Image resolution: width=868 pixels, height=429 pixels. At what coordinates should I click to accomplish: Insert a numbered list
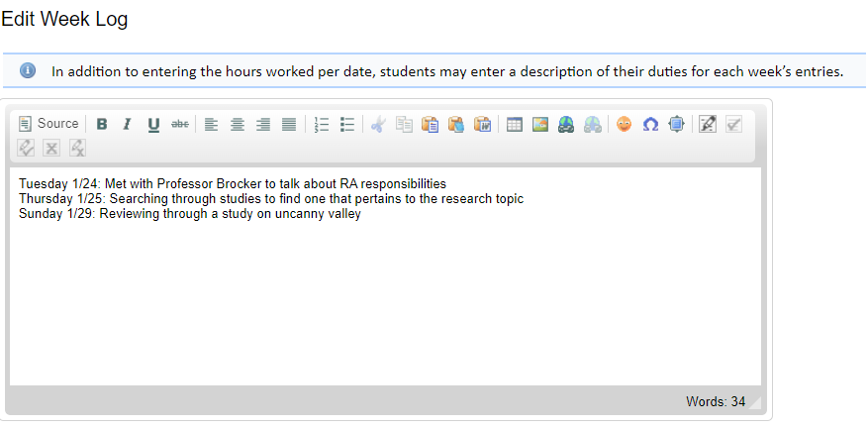click(x=321, y=124)
